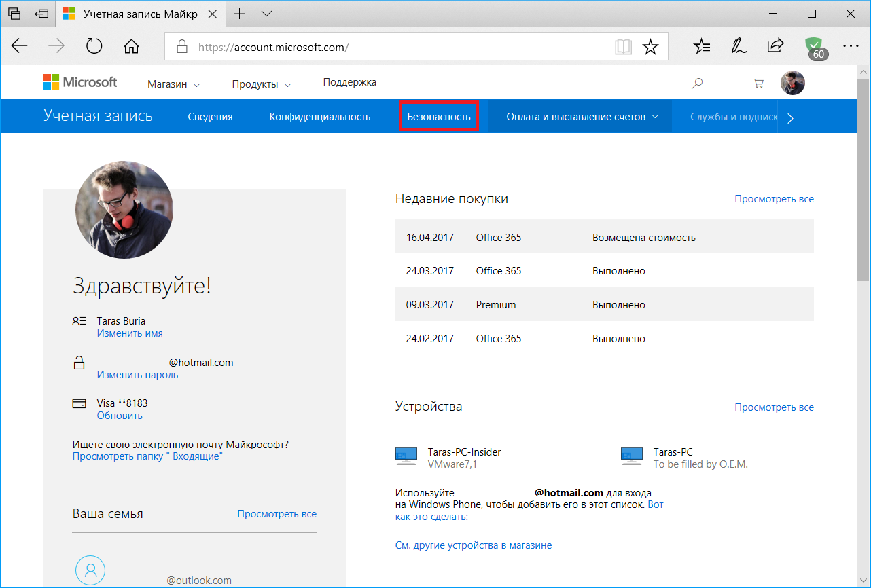
Task: Open the Службы и подписки tab
Action: point(734,117)
